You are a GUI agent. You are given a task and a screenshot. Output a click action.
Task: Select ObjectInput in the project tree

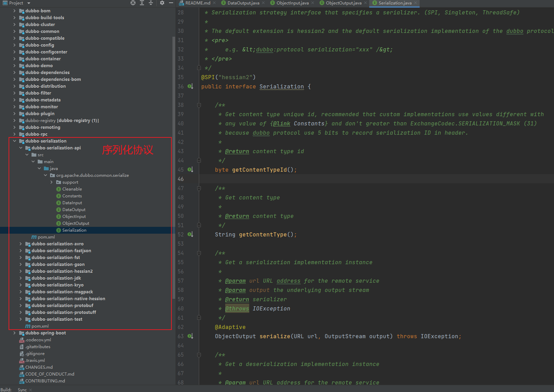74,217
